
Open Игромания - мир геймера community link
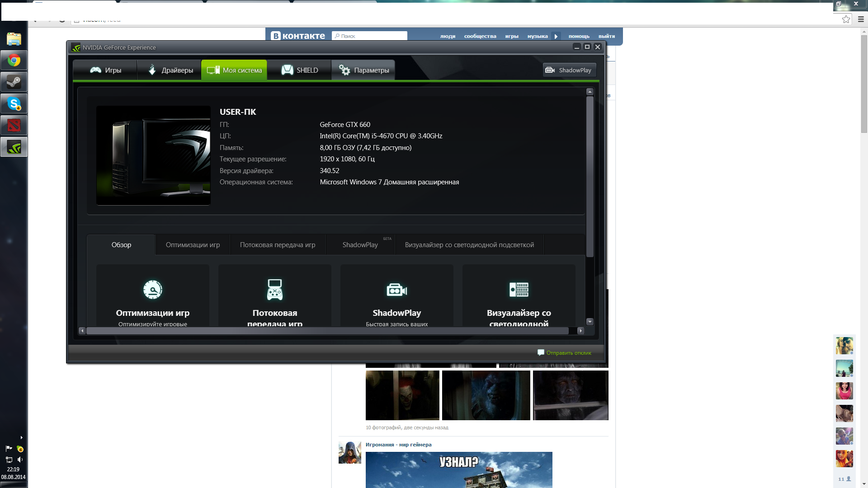(x=398, y=445)
